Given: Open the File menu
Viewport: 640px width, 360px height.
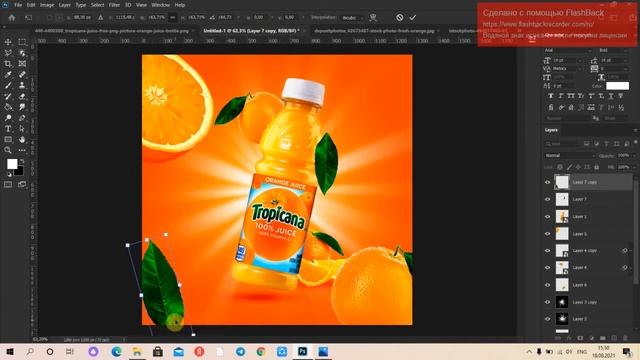Looking at the screenshot, I should click(18, 5).
